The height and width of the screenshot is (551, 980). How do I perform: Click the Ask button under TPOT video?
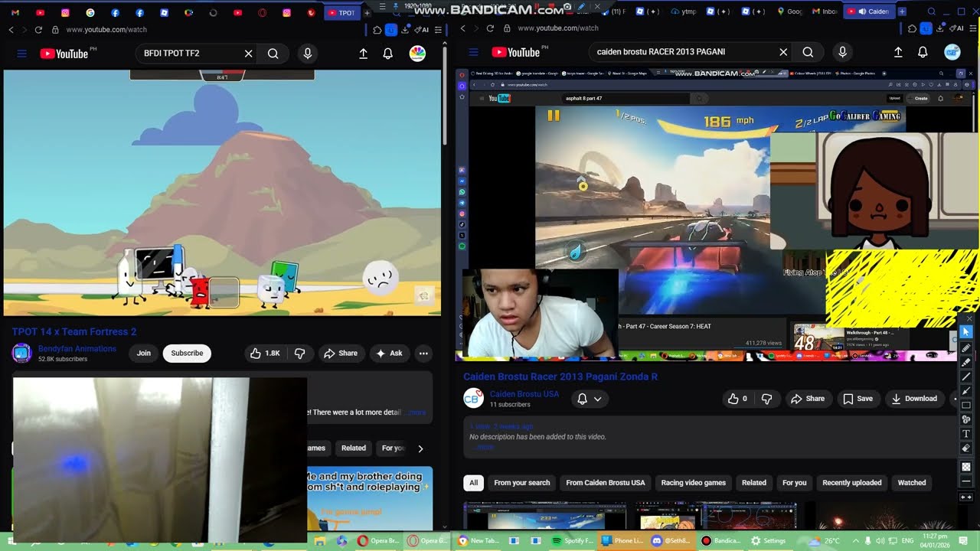click(389, 354)
